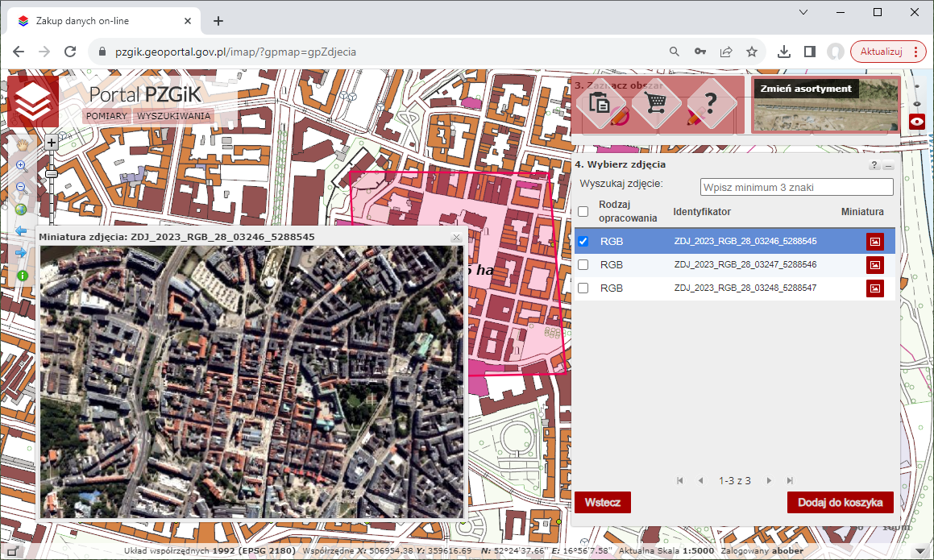Open the POMIARY menu
The image size is (934, 560).
pos(106,116)
